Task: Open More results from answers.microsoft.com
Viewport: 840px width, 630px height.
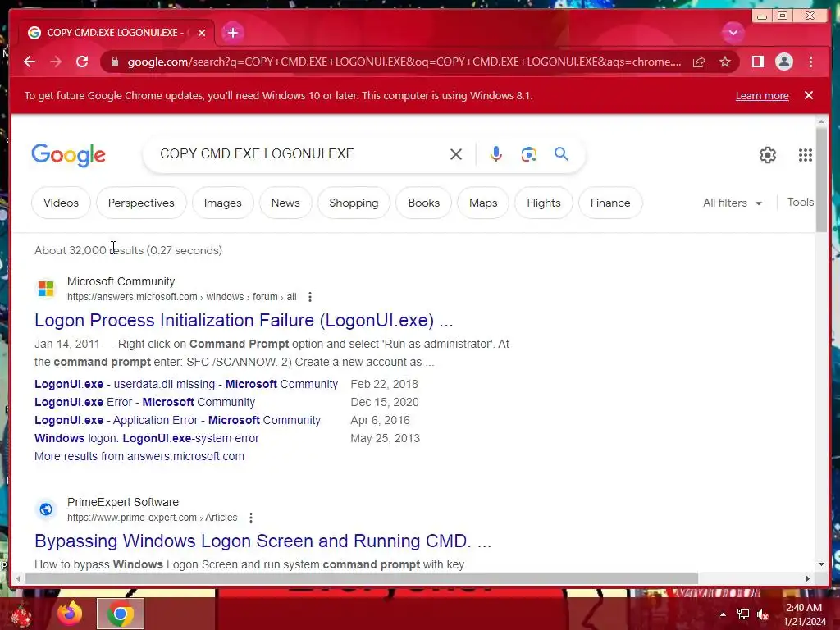Action: [139, 456]
